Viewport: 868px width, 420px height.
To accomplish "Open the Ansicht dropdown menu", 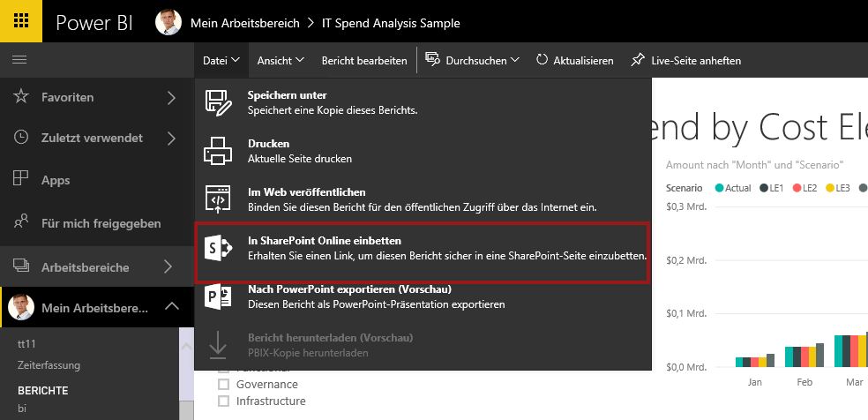I will pyautogui.click(x=281, y=61).
